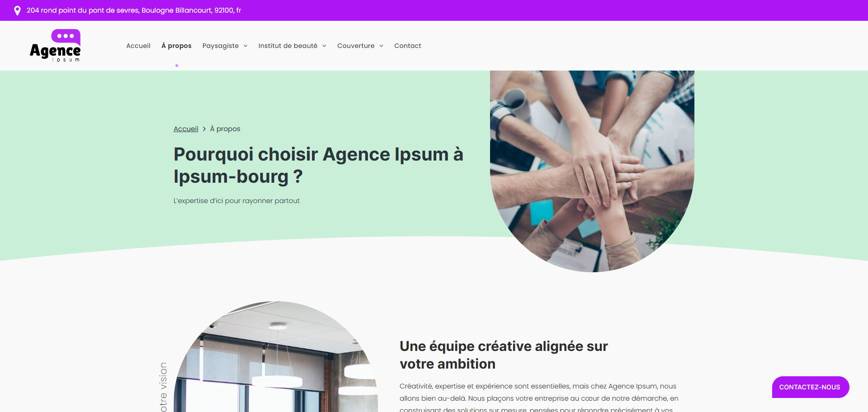The width and height of the screenshot is (868, 412).
Task: Open the Couverture menu label
Action: (x=356, y=46)
